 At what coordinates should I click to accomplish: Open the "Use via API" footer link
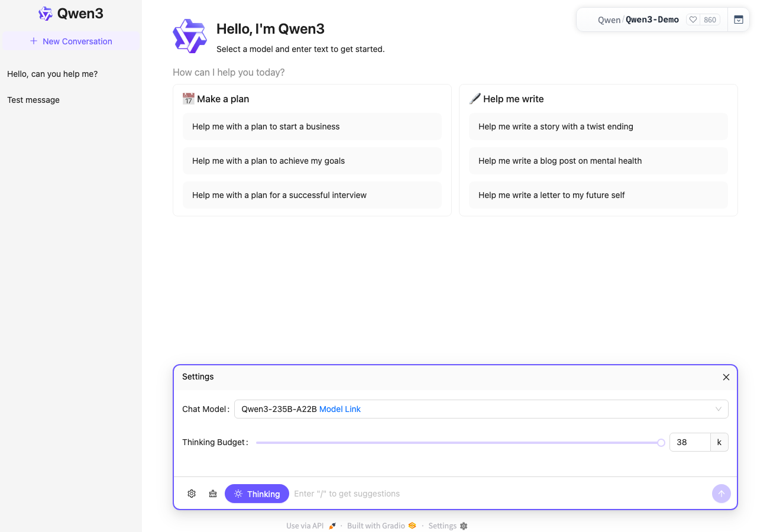coord(311,526)
